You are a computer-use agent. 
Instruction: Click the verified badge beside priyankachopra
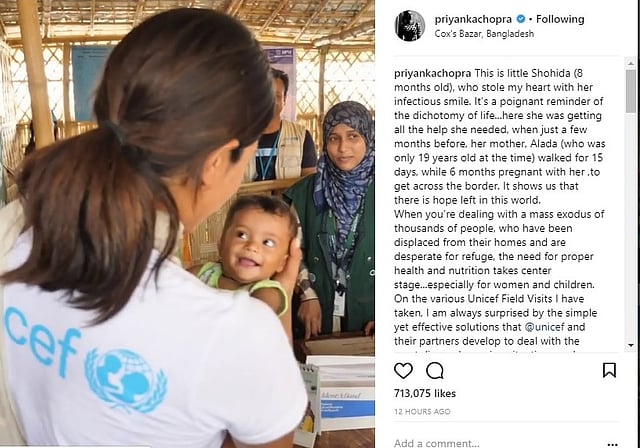click(x=521, y=19)
